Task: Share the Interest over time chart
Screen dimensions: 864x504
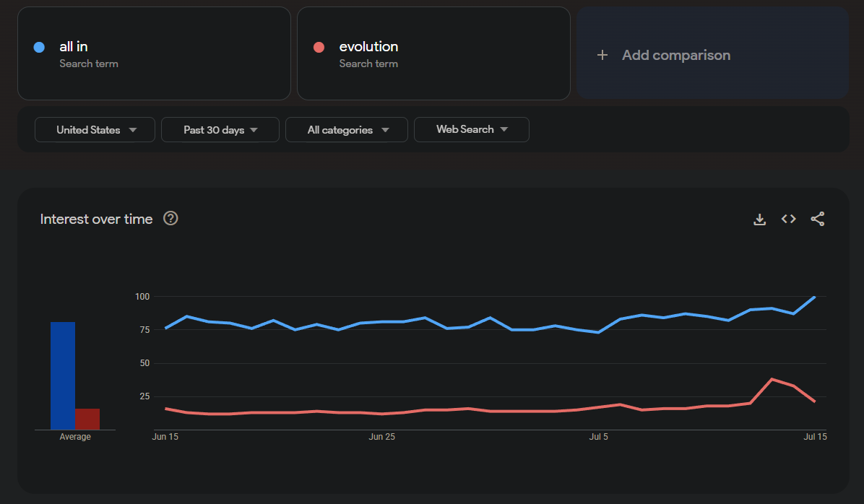Action: pos(818,220)
